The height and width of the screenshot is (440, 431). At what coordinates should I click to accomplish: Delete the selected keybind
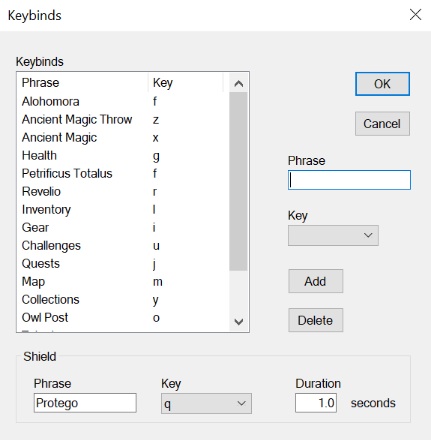[x=315, y=320]
